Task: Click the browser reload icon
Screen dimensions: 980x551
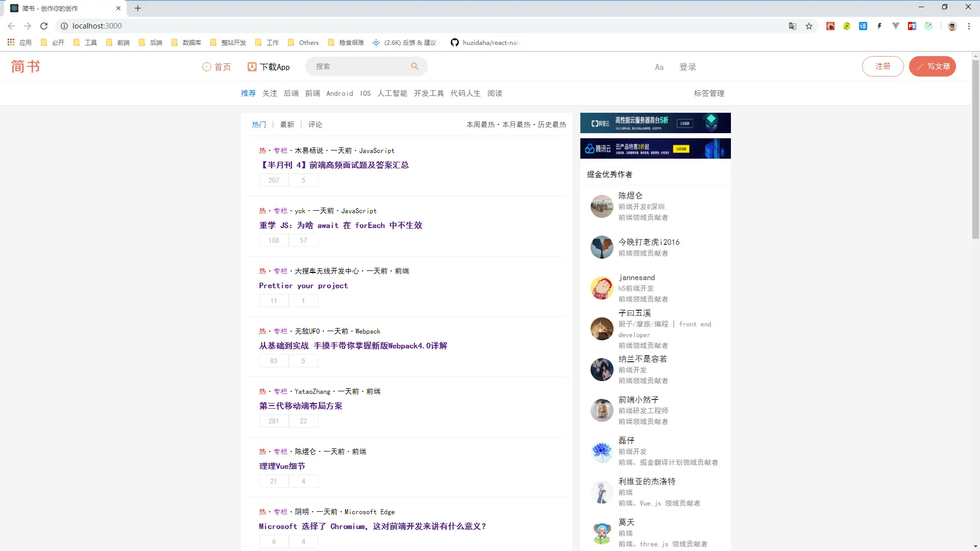Action: [44, 26]
